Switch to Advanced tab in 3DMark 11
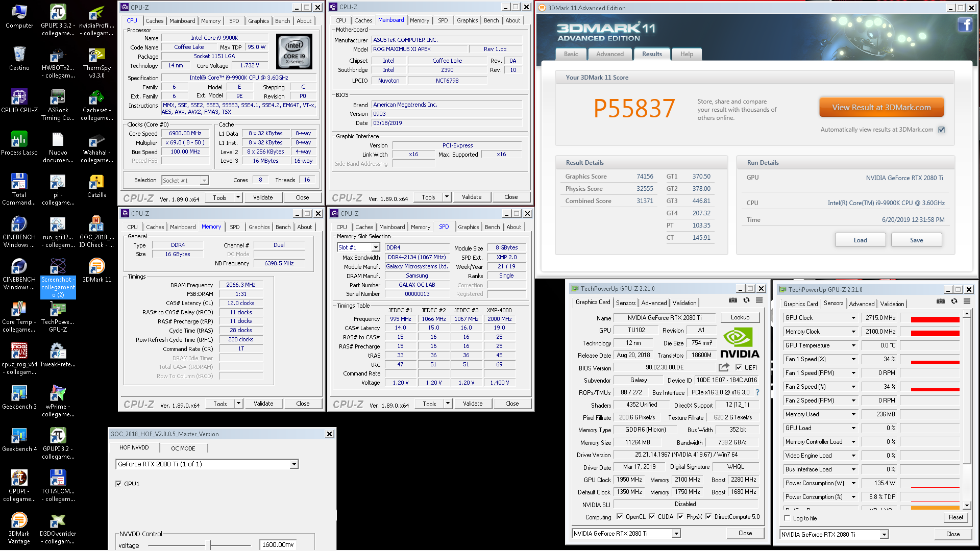 (610, 54)
